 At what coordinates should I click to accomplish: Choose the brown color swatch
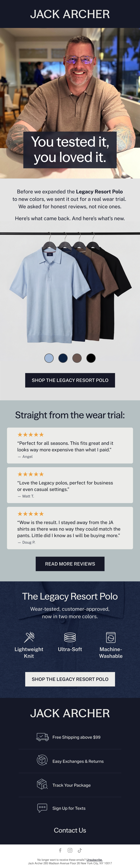tap(77, 358)
